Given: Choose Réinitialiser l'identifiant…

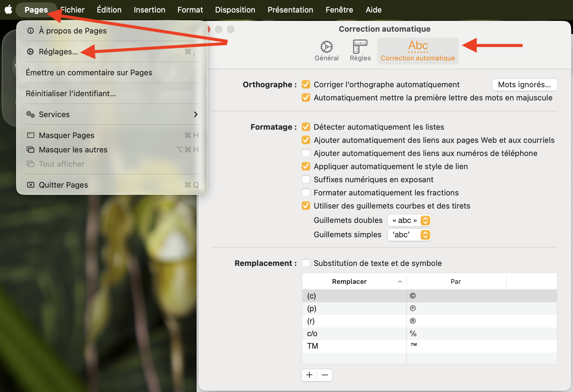Looking at the screenshot, I should coord(112,94).
